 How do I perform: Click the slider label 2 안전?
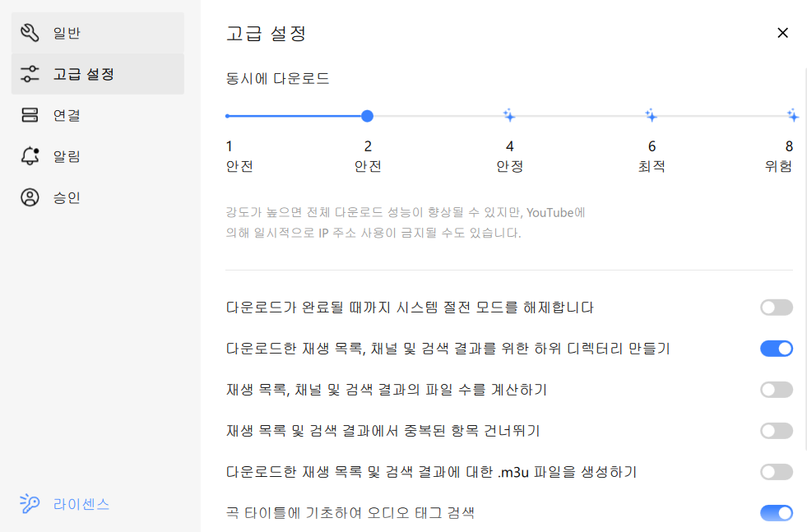click(368, 156)
